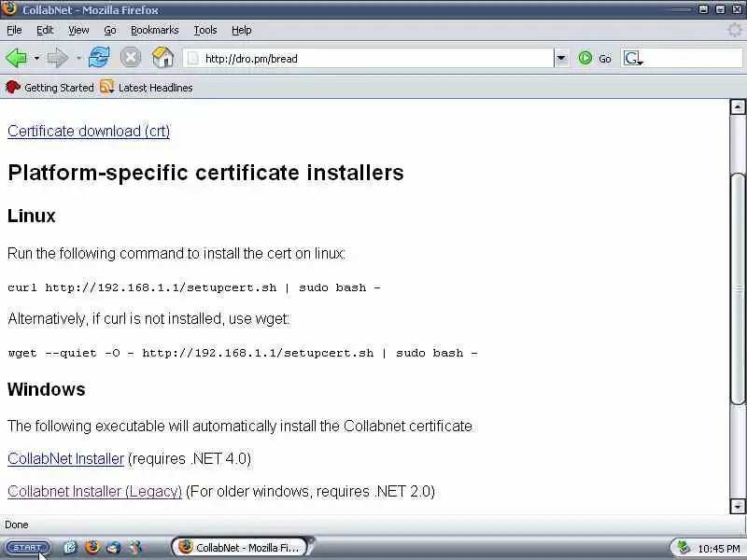This screenshot has height=560, width=747.
Task: Click the Firefox icon in title bar
Action: click(x=9, y=8)
